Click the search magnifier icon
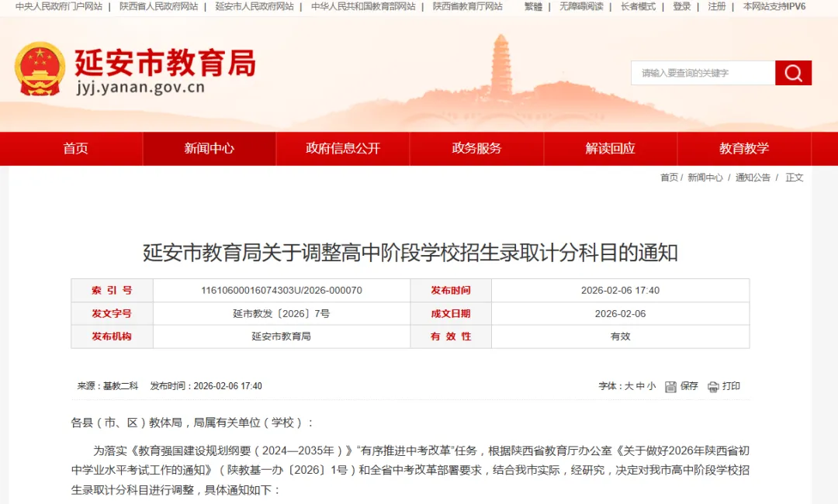Image resolution: width=838 pixels, height=504 pixels. click(x=793, y=73)
